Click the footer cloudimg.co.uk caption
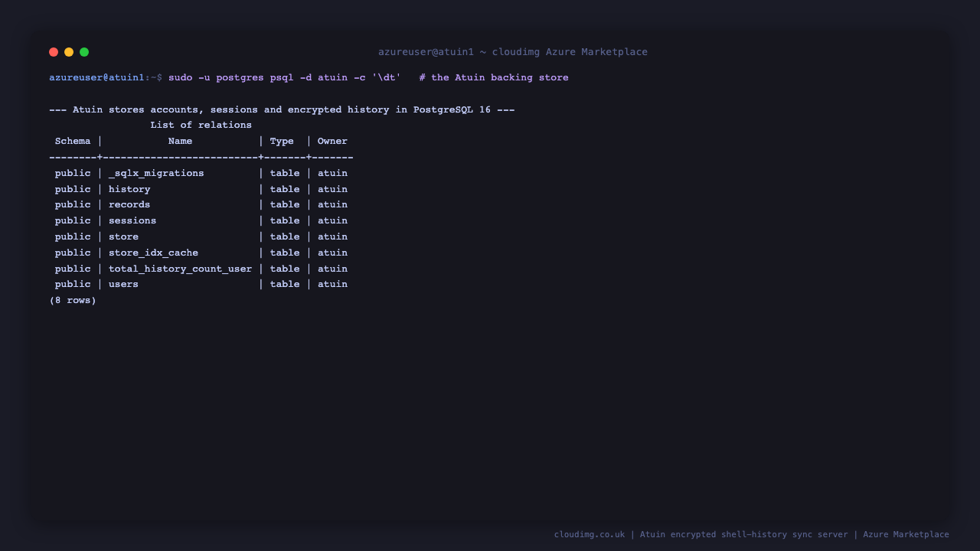This screenshot has height=551, width=980. (752, 534)
